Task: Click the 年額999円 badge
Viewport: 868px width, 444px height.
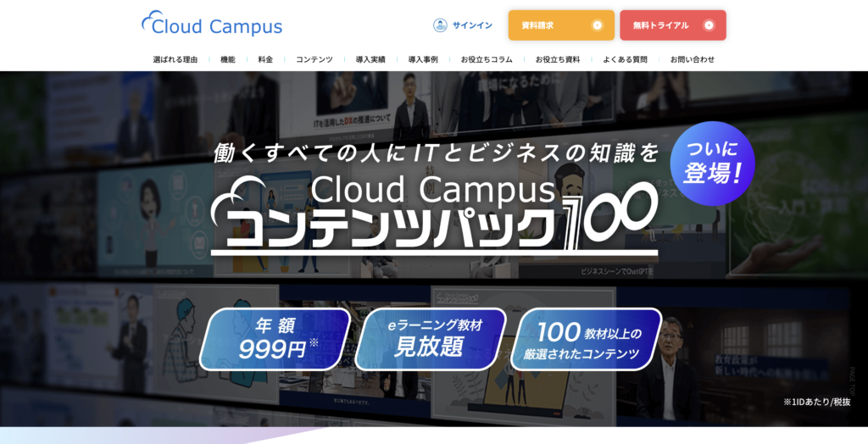Action: click(275, 339)
